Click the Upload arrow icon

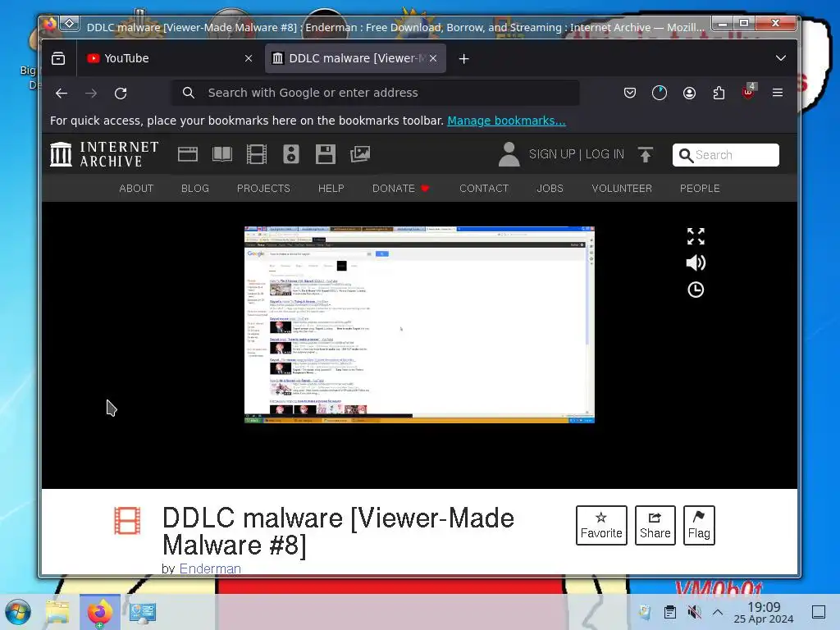click(x=646, y=154)
